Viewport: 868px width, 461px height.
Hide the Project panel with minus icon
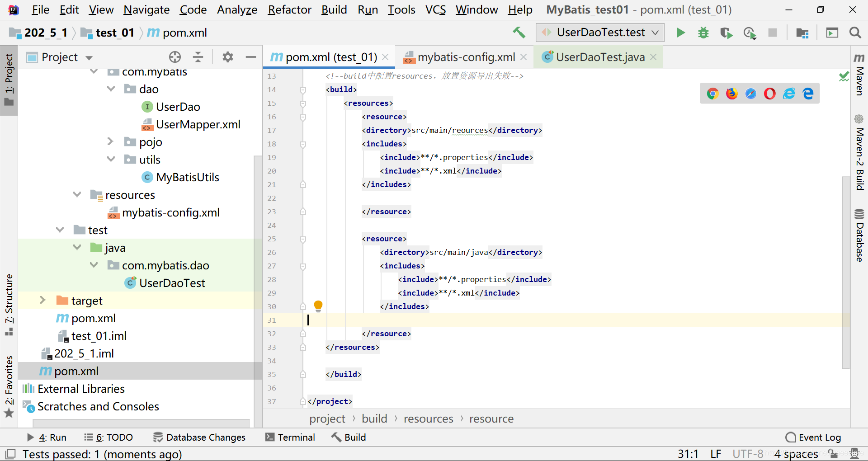click(251, 57)
